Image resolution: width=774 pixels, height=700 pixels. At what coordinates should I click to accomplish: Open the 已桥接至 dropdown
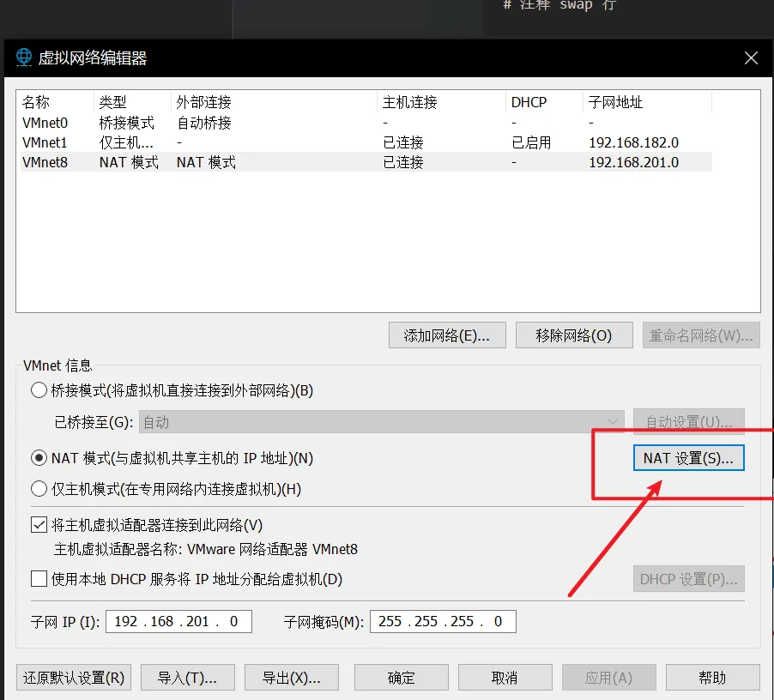382,422
